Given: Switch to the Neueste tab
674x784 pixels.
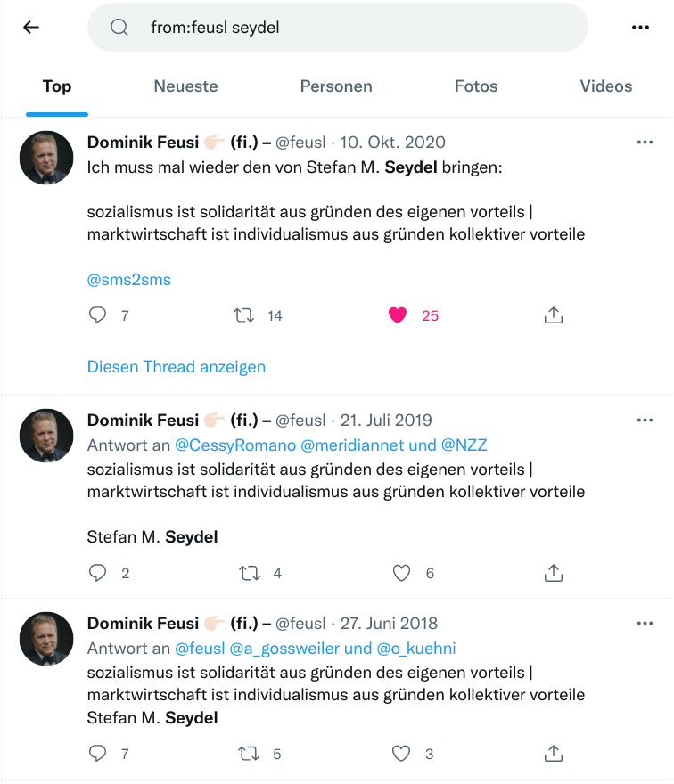Looking at the screenshot, I should [x=185, y=86].
